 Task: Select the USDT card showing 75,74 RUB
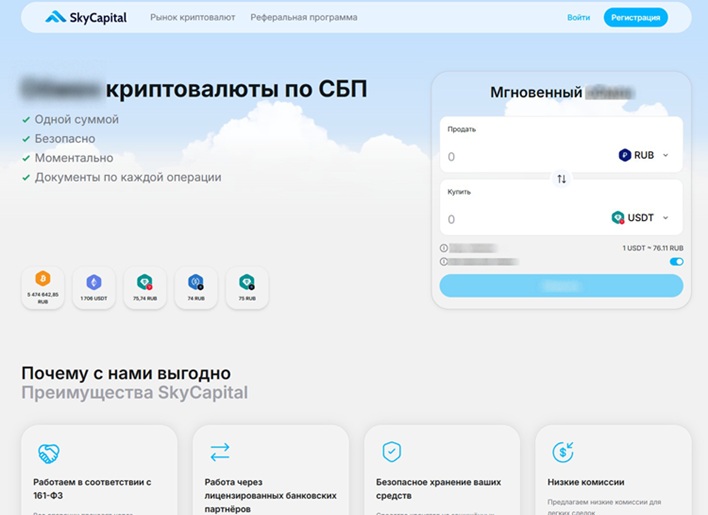145,288
